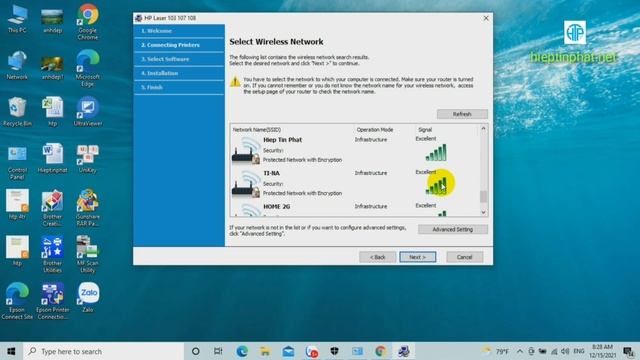The image size is (640, 360).
Task: Click the Signal column header
Action: pyautogui.click(x=425, y=130)
